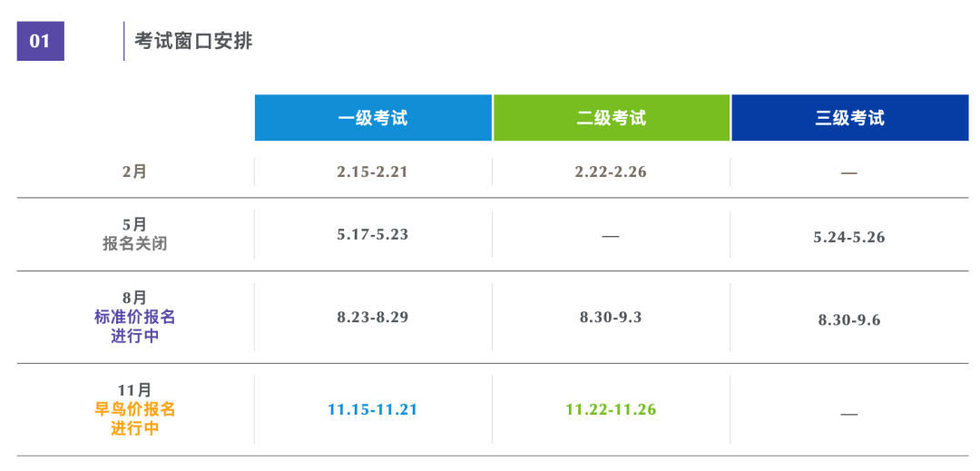980x471 pixels.
Task: Click the orange 早鸟价报名 link text
Action: click(134, 409)
